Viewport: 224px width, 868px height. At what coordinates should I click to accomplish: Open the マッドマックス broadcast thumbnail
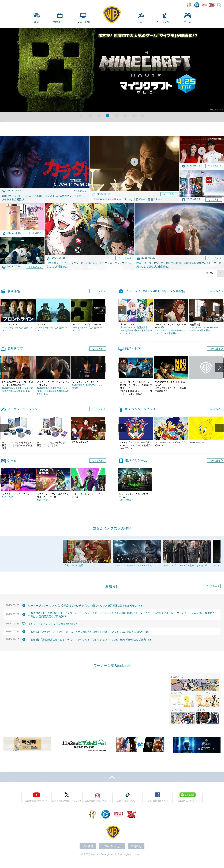pos(171,368)
